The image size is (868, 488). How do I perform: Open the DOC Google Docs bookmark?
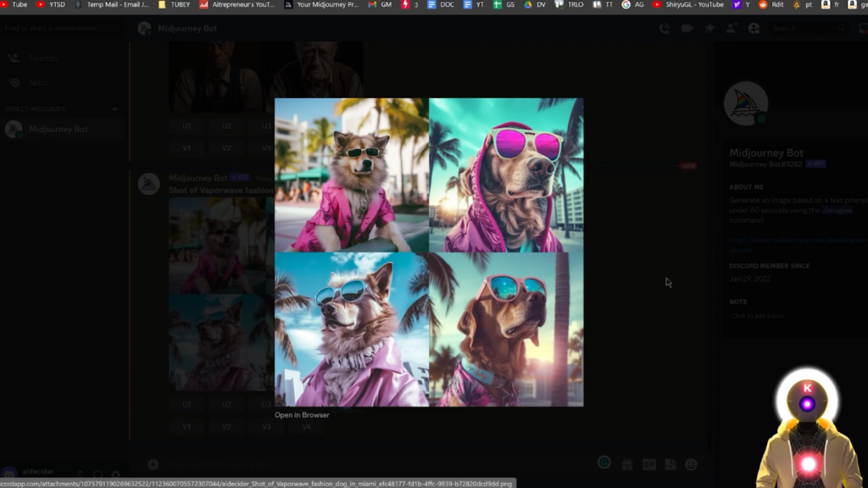click(441, 4)
